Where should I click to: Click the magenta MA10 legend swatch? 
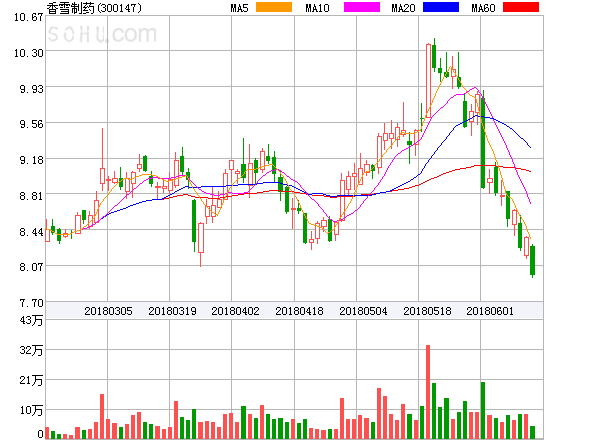(362, 7)
